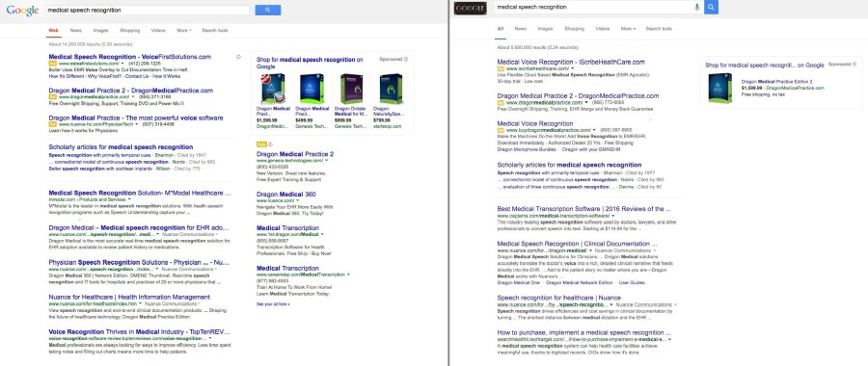868x366 pixels.
Task: Open Scholarly articles link on the left page
Action: coord(121,147)
